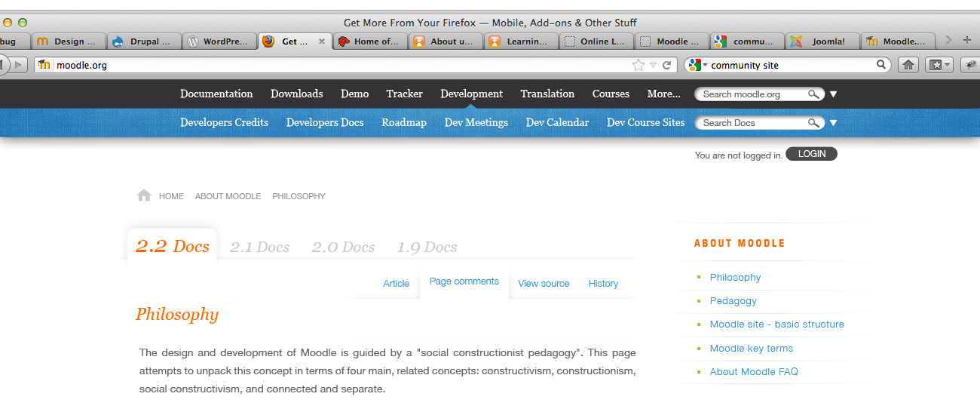Expand the dropdown arrow beside Search moodle.org
The width and height of the screenshot is (980, 409).
(x=833, y=94)
